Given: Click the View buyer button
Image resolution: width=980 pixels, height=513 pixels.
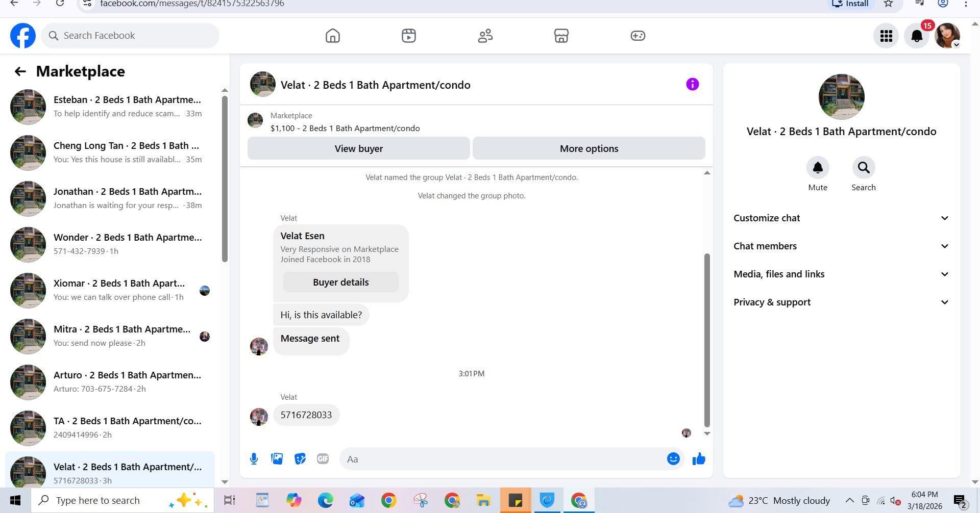Looking at the screenshot, I should [359, 148].
